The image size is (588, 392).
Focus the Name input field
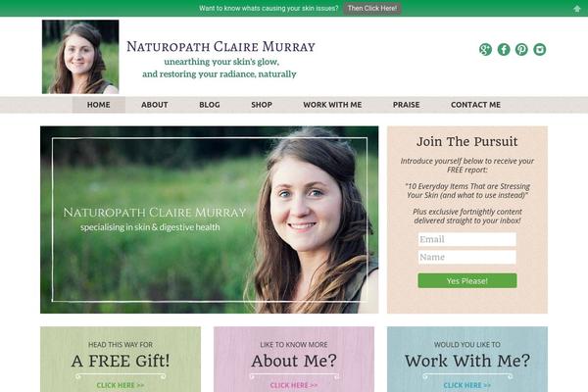[467, 257]
